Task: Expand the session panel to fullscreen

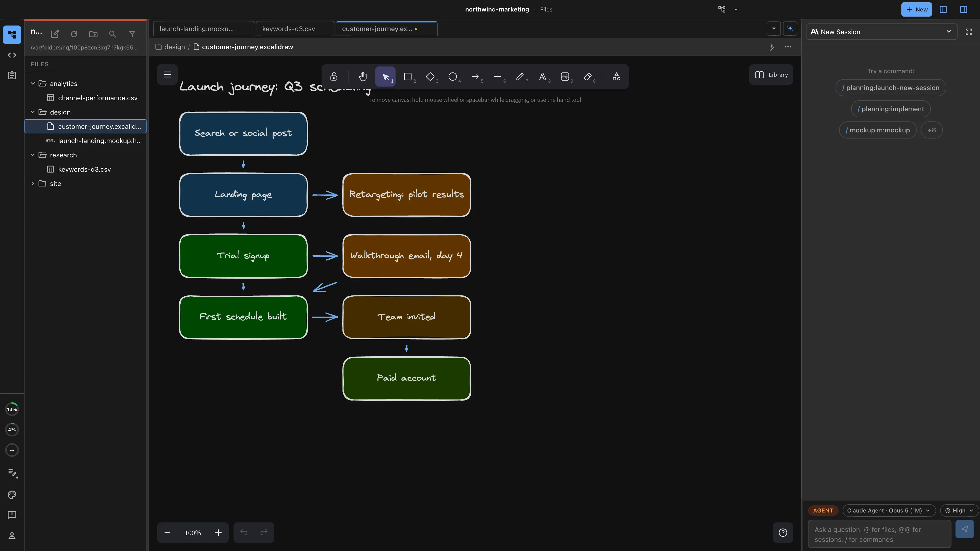Action: coord(969,32)
